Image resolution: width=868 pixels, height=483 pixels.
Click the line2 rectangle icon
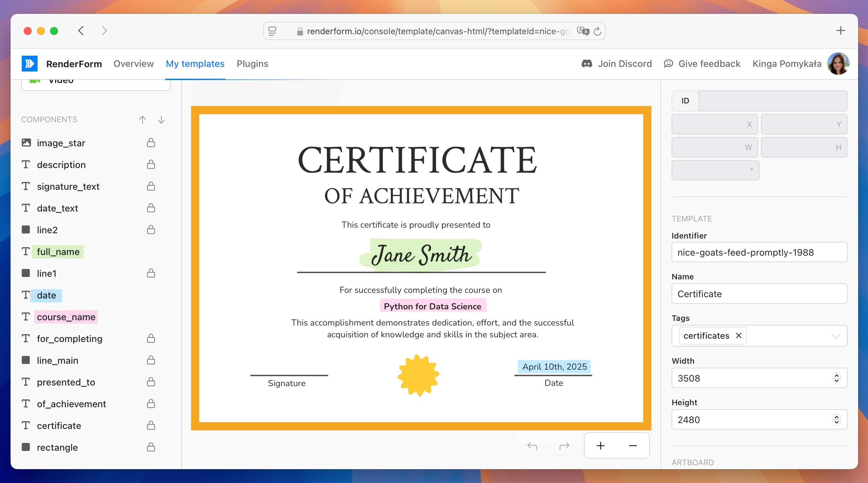click(26, 230)
